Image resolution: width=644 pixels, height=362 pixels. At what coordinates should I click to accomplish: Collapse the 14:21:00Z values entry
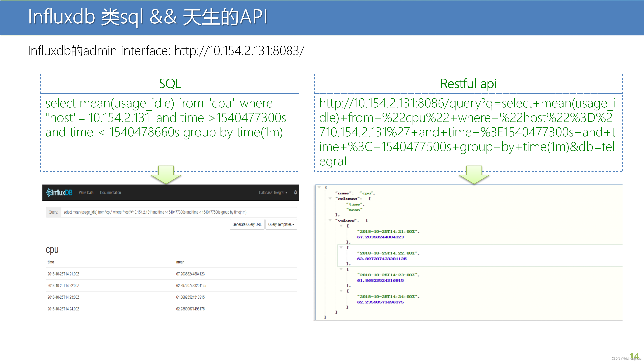[x=341, y=226]
